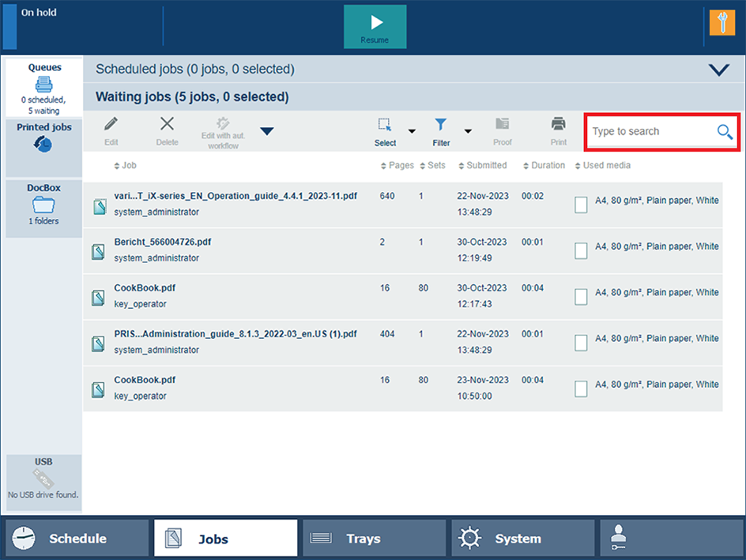Open the user login icon tab

point(670,539)
